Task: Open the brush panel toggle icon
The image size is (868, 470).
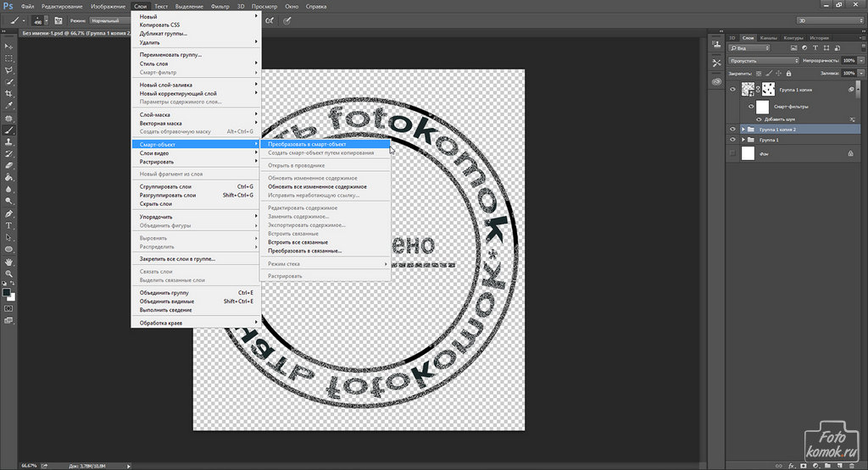Action: click(58, 20)
